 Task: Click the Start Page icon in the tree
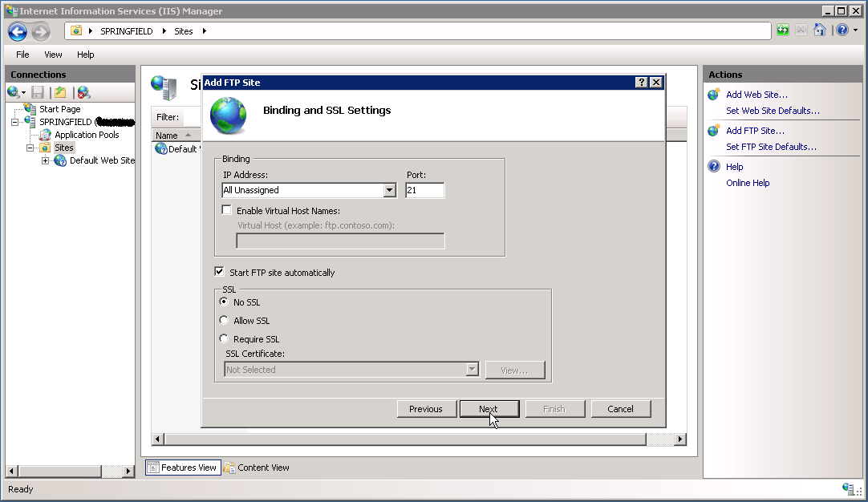pos(30,108)
